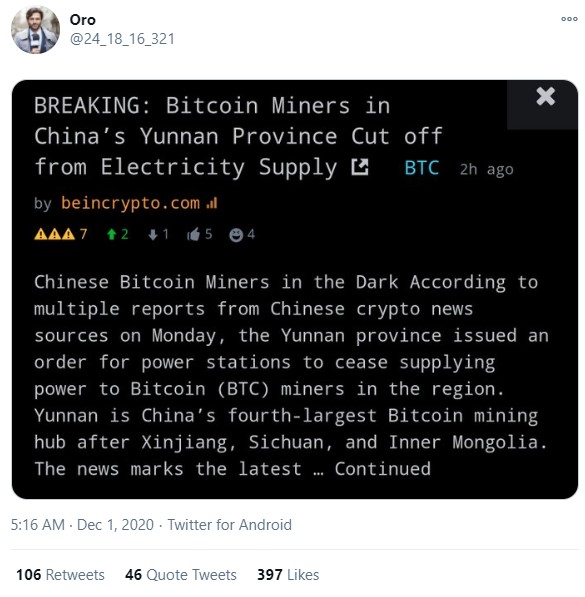585x597 pixels.
Task: Open the external link icon beside the headline
Action: [360, 167]
